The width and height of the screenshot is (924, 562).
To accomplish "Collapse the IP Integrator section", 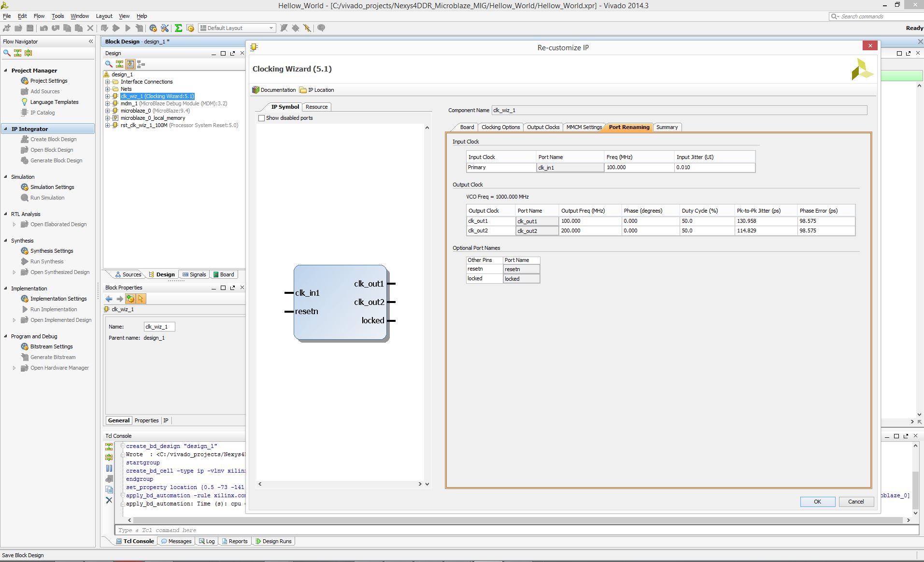I will pyautogui.click(x=6, y=129).
